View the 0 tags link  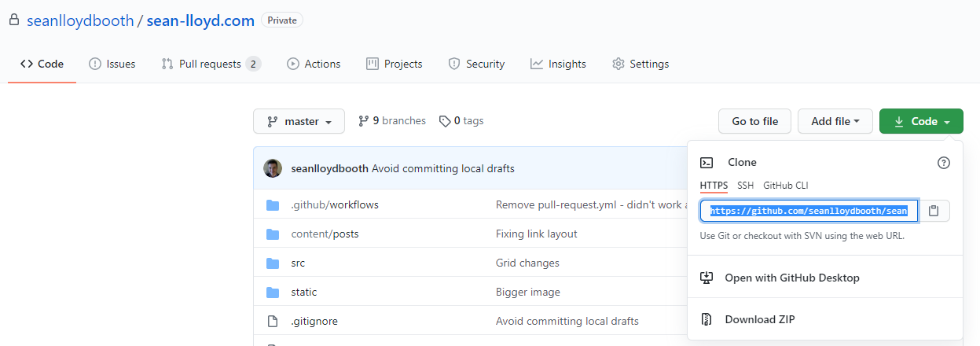point(461,120)
